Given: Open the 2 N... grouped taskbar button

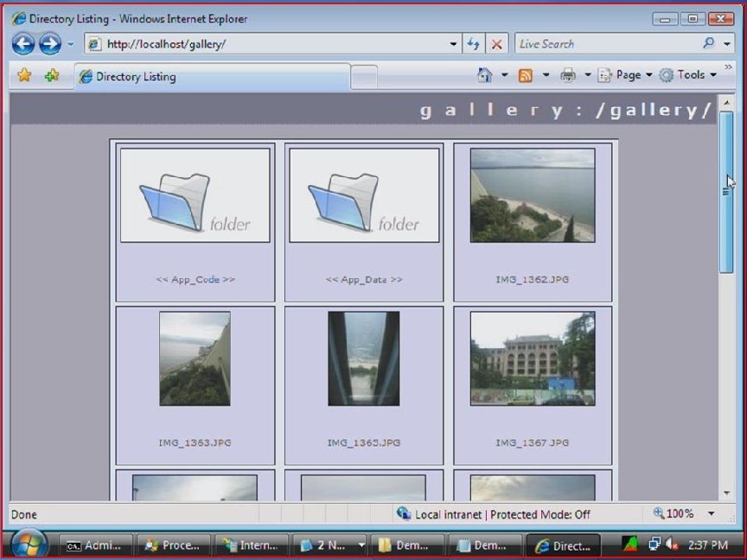Looking at the screenshot, I should pos(329,545).
